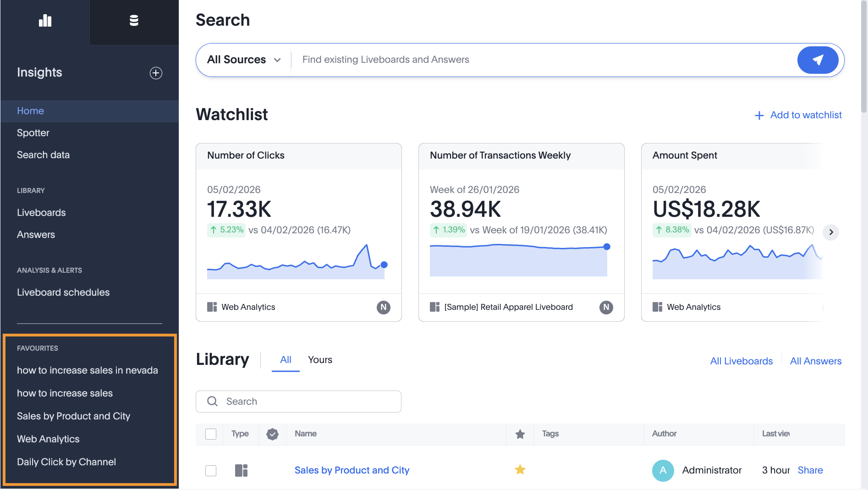This screenshot has height=490, width=868.
Task: Click the verified badge column header icon
Action: coord(272,434)
